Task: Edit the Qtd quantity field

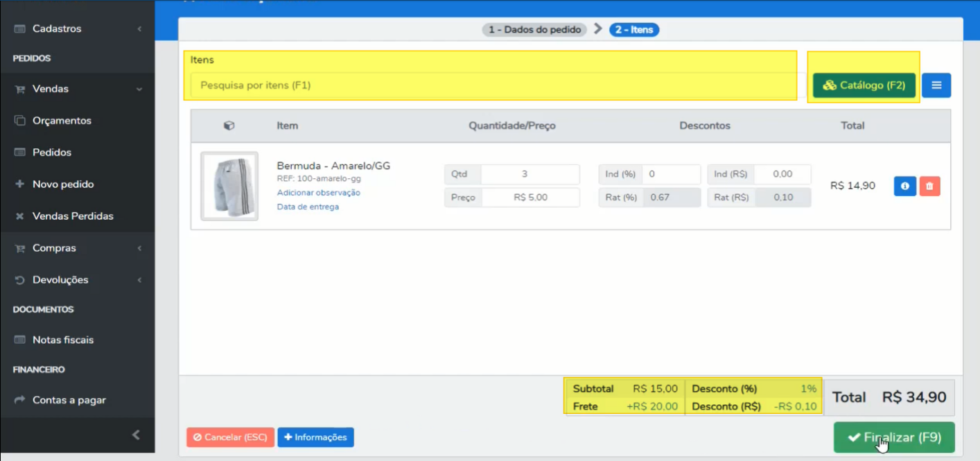Action: point(530,174)
